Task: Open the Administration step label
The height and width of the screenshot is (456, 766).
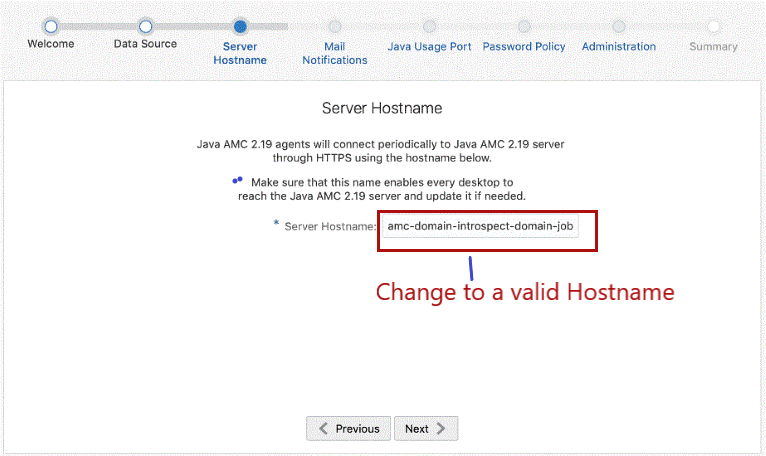Action: 619,46
